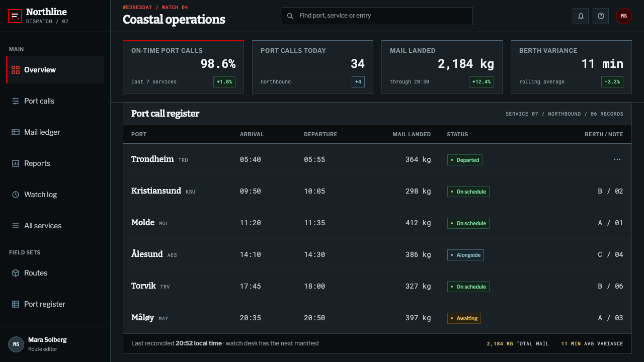Viewport: 644px width, 362px height.
Task: Select Reports in the navigation
Action: point(55,163)
